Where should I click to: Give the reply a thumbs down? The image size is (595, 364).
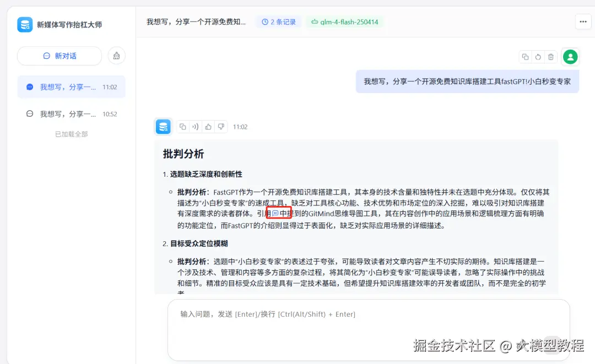221,127
